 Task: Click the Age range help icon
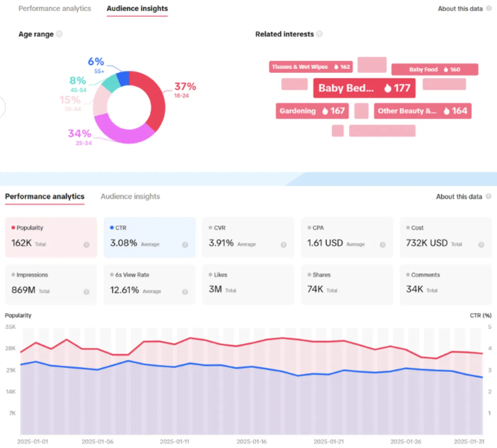(59, 34)
